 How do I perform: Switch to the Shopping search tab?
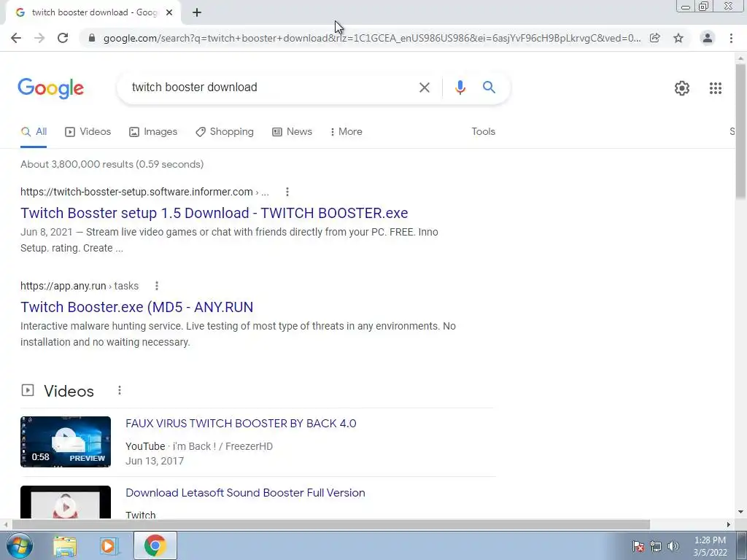(225, 132)
